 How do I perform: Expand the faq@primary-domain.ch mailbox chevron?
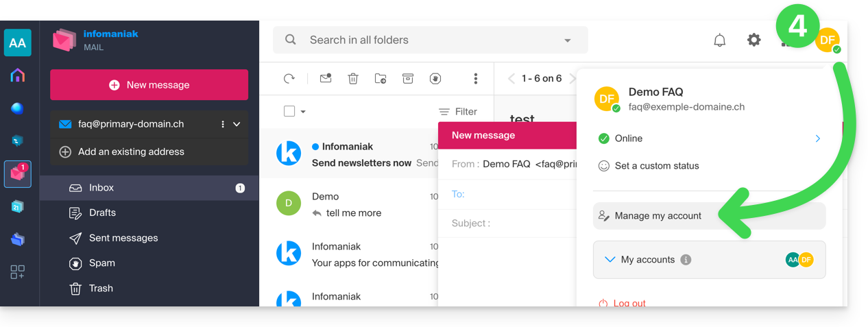[x=237, y=124]
